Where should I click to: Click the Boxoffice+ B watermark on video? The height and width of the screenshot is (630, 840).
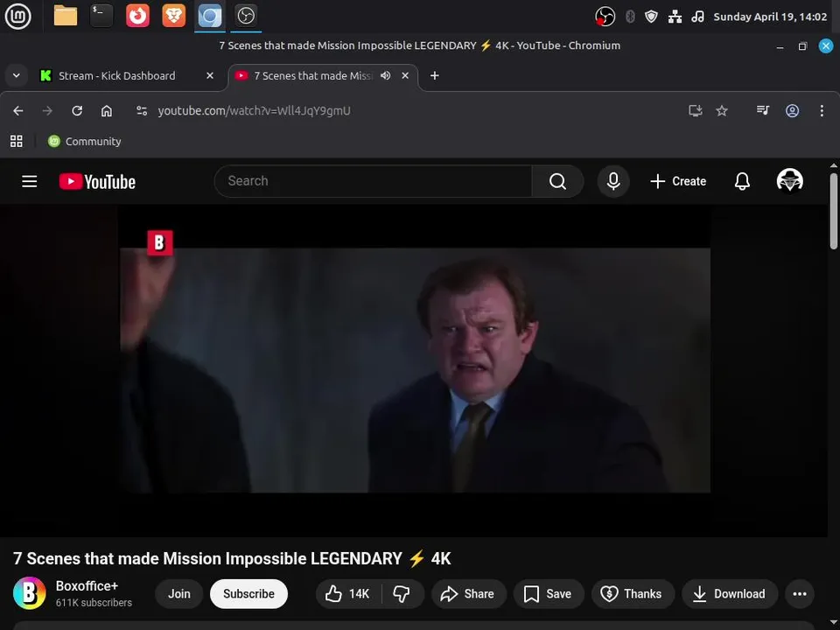click(x=159, y=242)
